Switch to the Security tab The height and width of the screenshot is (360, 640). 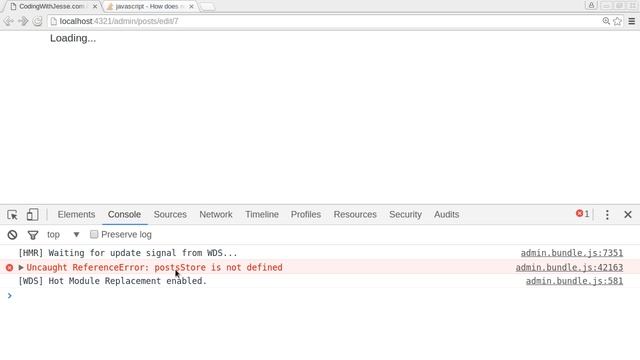pos(405,214)
